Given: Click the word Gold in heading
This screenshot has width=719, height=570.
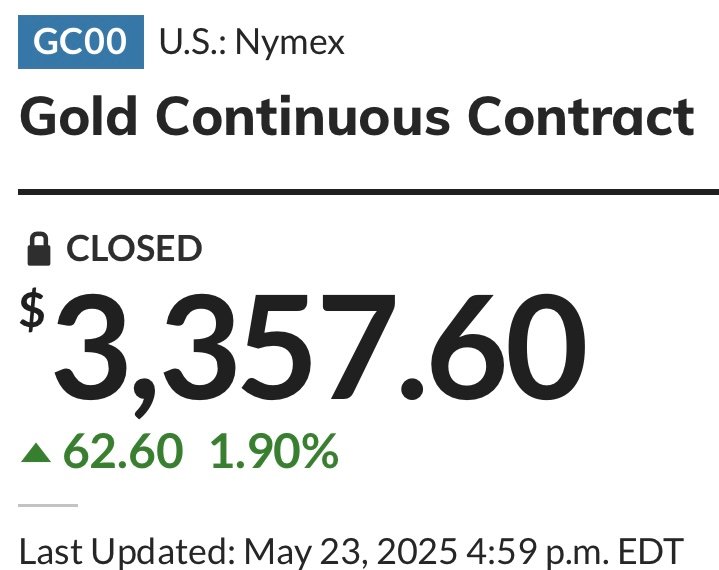Looking at the screenshot, I should [x=78, y=116].
